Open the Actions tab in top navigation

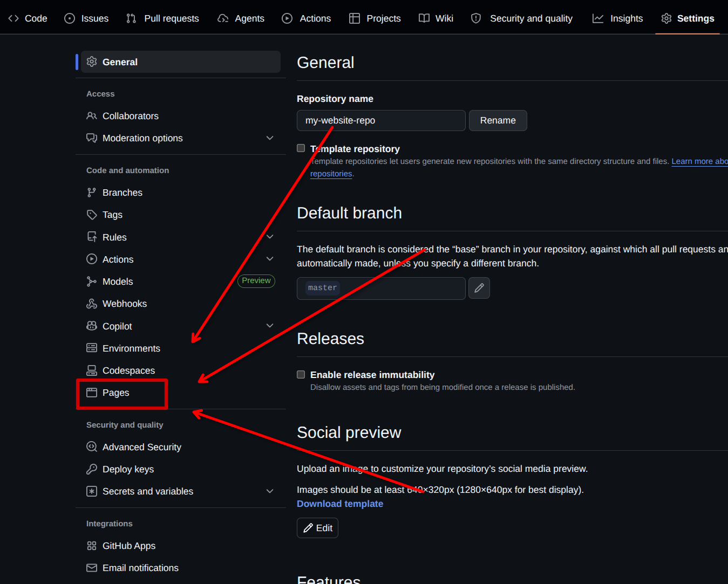coord(307,18)
